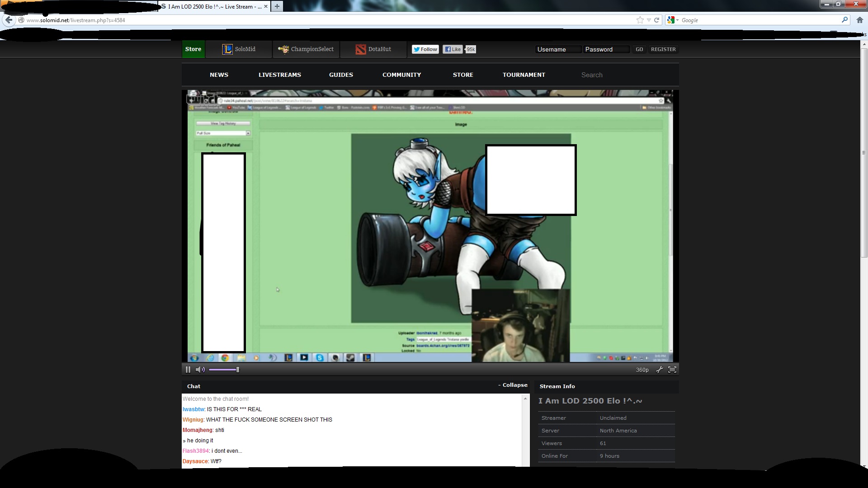Open stream player settings wrench

(x=660, y=370)
